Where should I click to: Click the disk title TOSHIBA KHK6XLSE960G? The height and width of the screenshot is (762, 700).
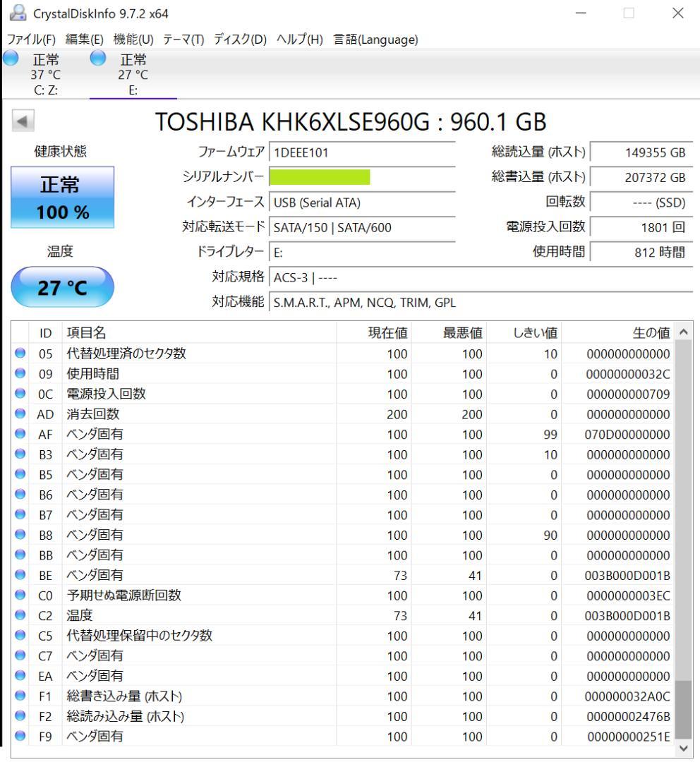[351, 121]
